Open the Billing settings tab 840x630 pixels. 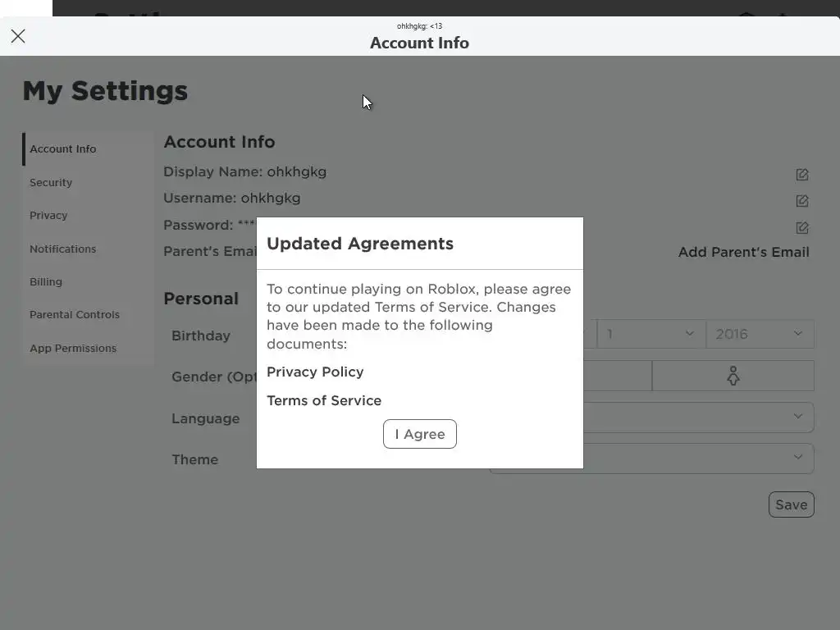[x=89, y=282]
